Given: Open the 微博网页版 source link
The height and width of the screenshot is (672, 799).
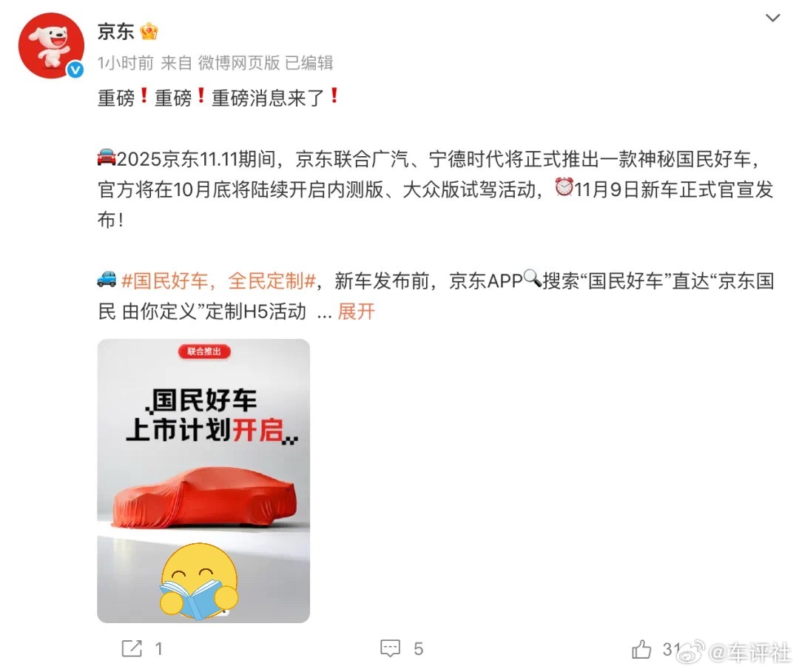Looking at the screenshot, I should point(239,63).
